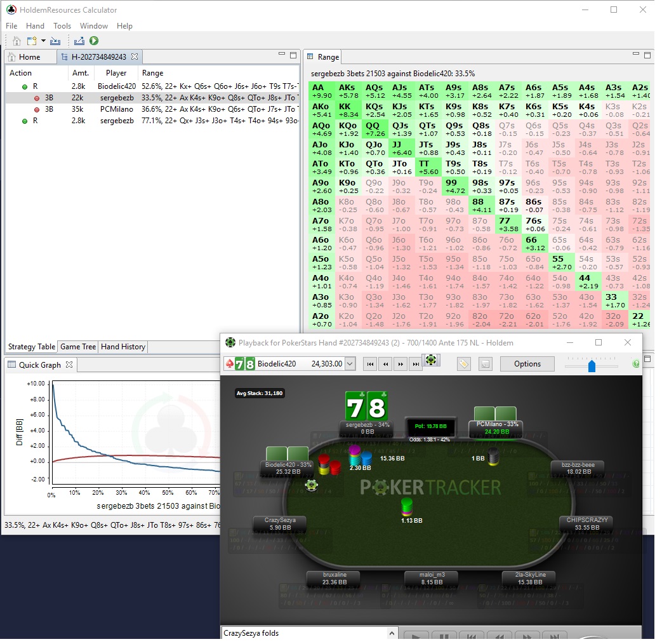Screen dimensions: 662x644
Task: Click the Pot 19.78 BB display
Action: pyautogui.click(x=430, y=426)
